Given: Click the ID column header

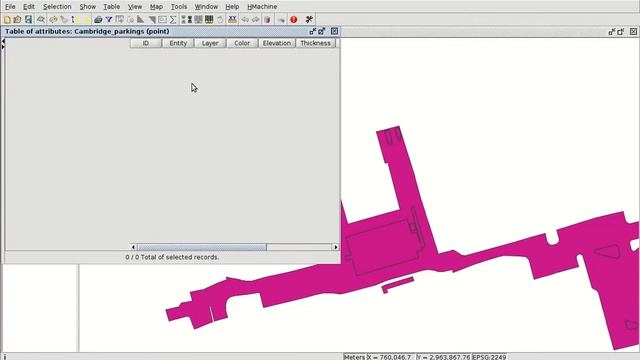Looking at the screenshot, I should [x=146, y=43].
